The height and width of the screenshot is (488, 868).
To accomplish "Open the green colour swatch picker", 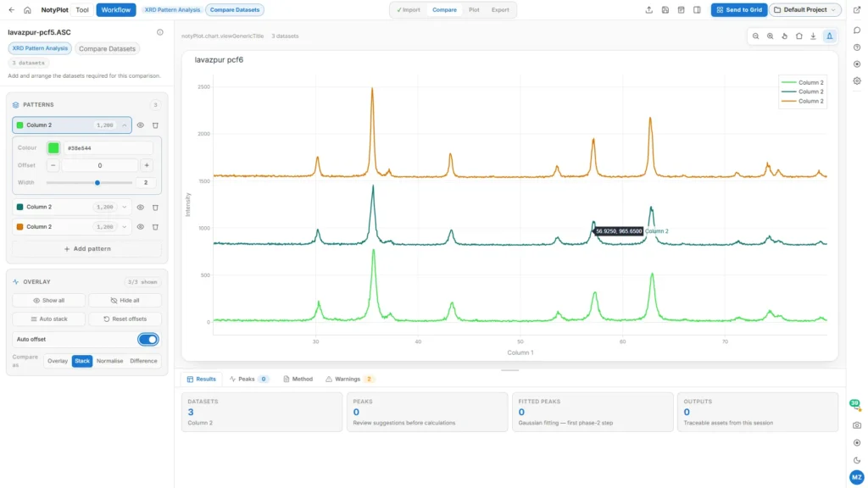I will tap(53, 147).
